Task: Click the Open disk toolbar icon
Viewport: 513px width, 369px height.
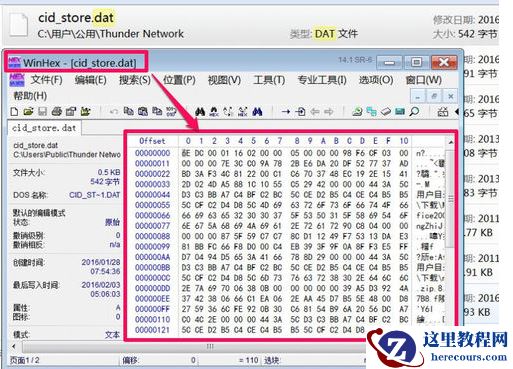Action: point(357,112)
